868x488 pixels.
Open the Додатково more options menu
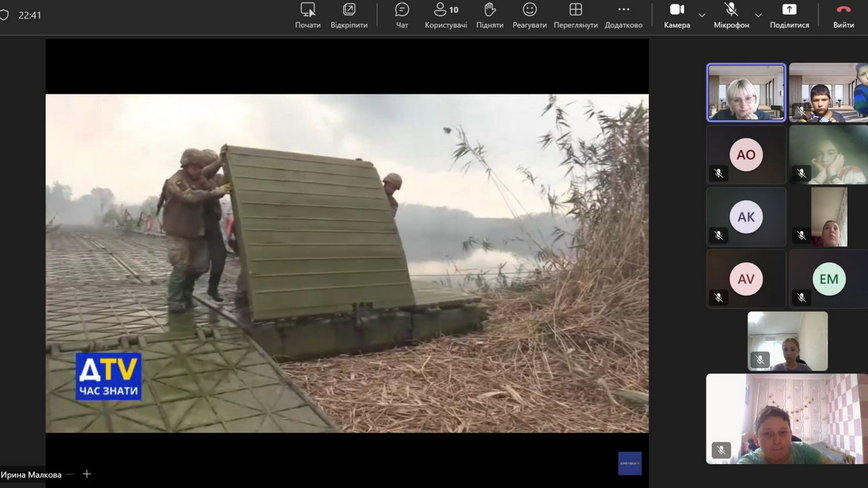point(623,16)
